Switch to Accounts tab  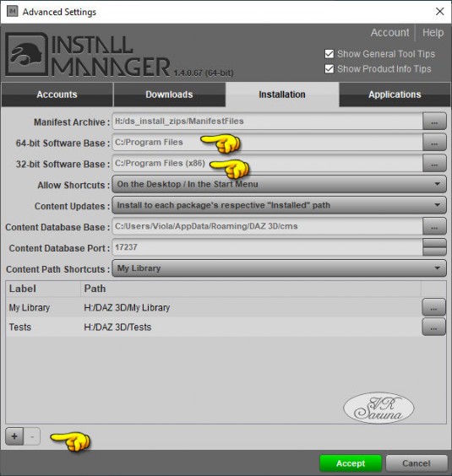57,95
